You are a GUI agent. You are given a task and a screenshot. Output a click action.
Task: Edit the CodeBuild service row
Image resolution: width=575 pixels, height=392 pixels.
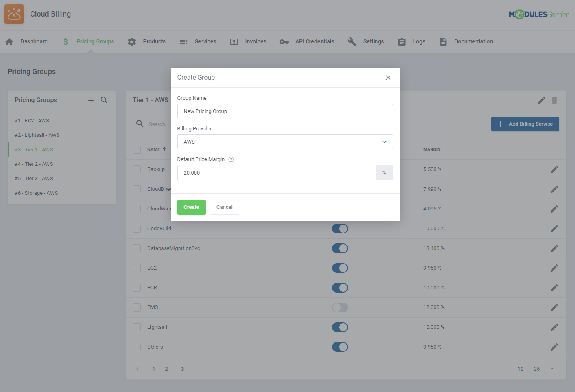click(554, 229)
